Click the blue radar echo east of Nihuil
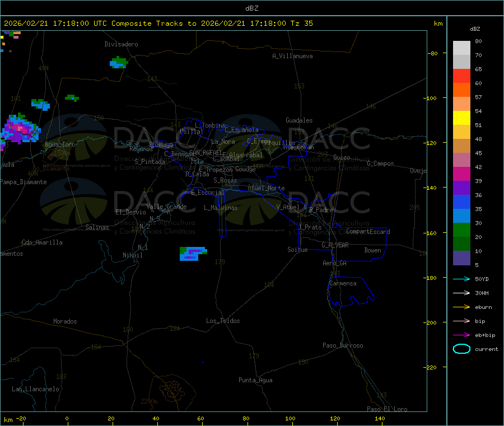Screen dimensions: 504x426 coord(193,254)
